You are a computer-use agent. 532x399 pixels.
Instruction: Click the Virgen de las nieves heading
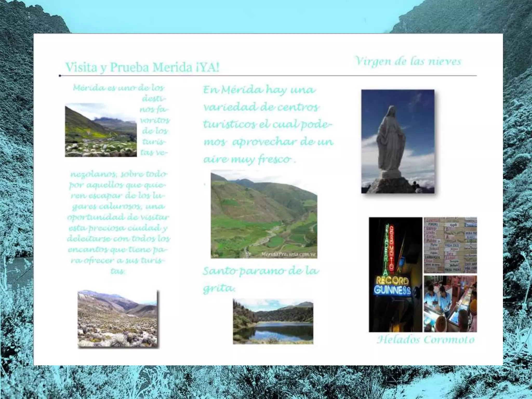(x=408, y=61)
